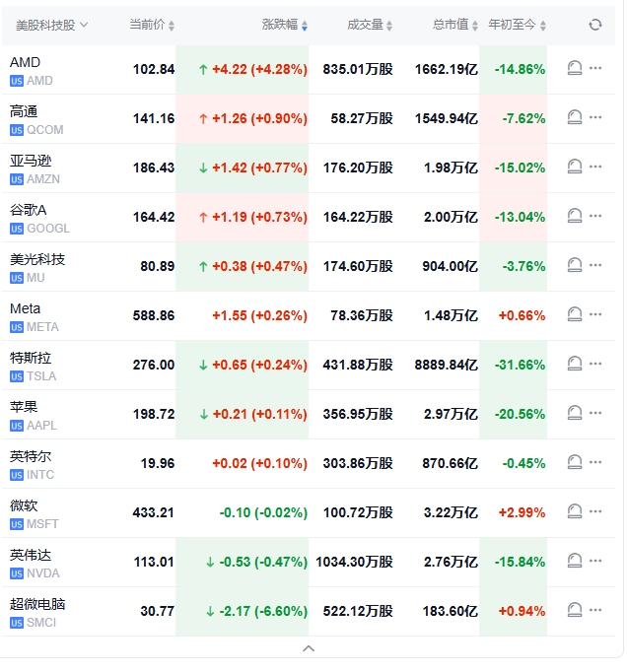The width and height of the screenshot is (627, 672).
Task: Click the alert bell icon for AMD
Action: coord(575,68)
